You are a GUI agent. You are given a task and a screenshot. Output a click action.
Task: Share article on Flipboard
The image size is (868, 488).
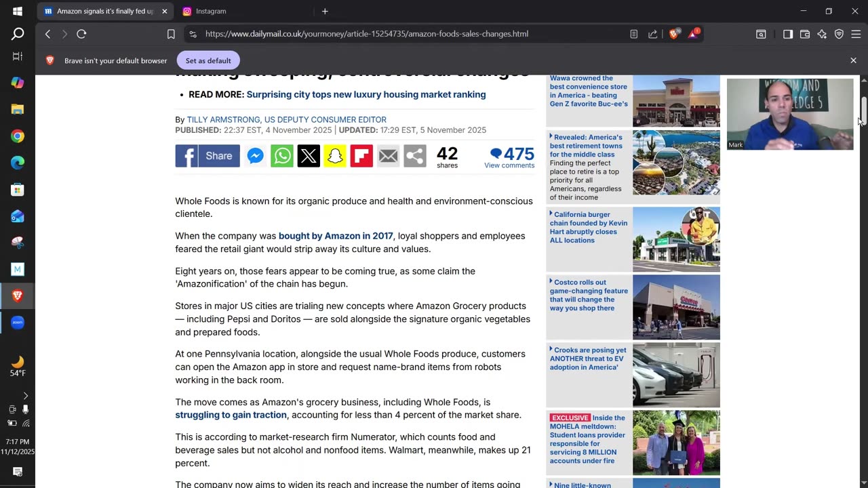(361, 156)
